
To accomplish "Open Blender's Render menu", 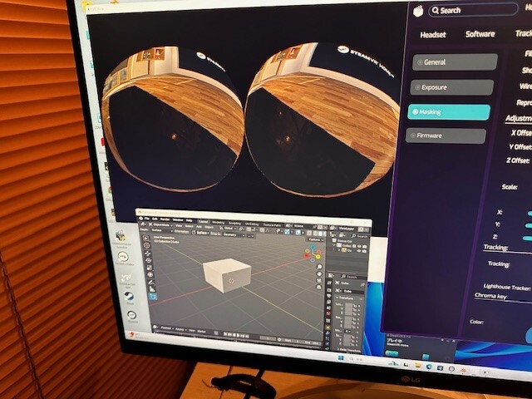I will [x=165, y=219].
